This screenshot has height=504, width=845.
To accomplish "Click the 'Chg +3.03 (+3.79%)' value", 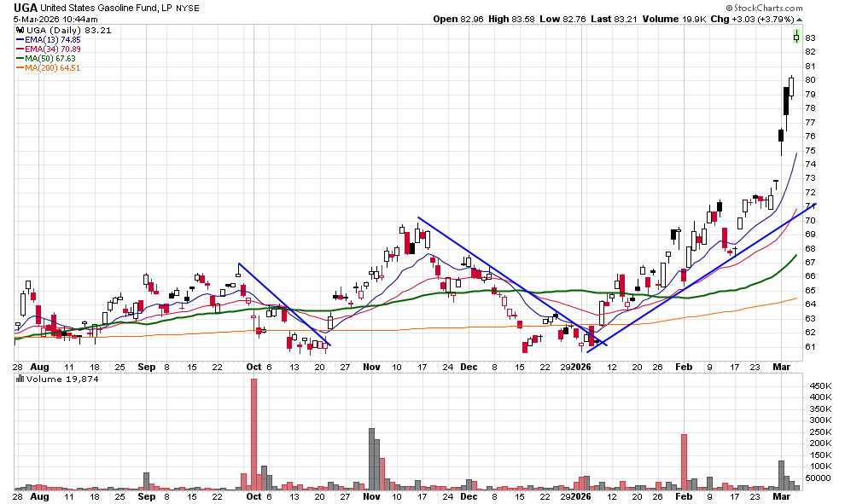I will [x=752, y=19].
